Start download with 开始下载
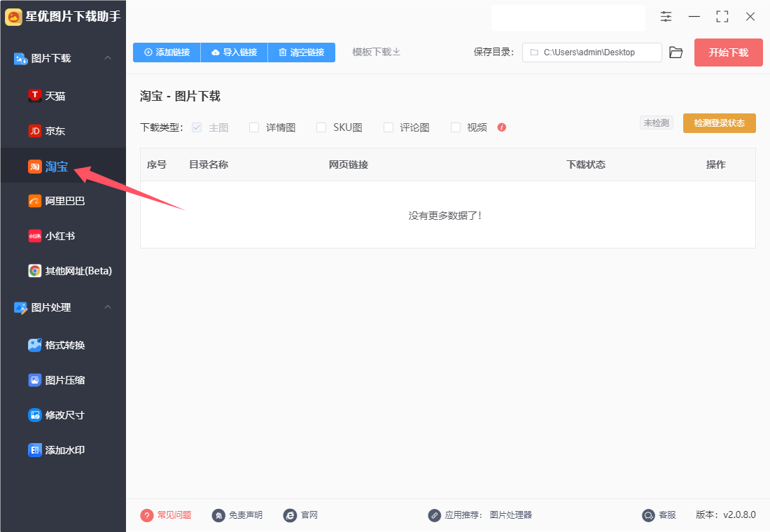The image size is (770, 532). tap(728, 52)
